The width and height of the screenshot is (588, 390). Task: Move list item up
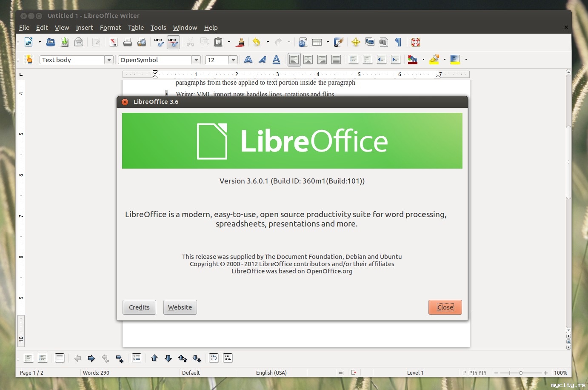pyautogui.click(x=154, y=358)
